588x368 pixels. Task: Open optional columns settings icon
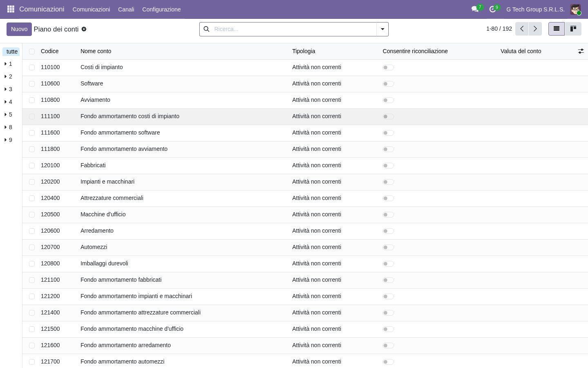click(581, 51)
